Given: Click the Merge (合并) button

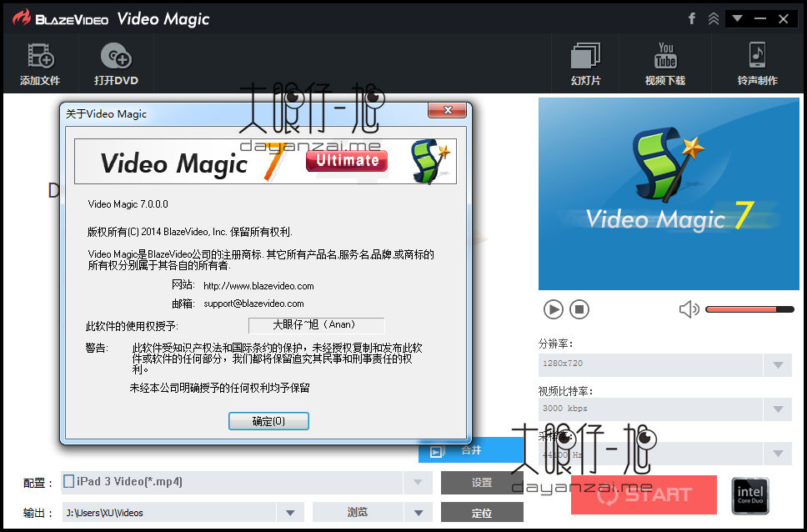Looking at the screenshot, I should tap(470, 450).
